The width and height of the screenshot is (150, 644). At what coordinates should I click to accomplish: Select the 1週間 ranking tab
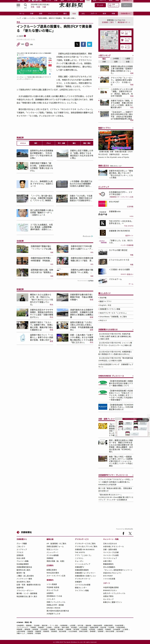click(x=127, y=59)
